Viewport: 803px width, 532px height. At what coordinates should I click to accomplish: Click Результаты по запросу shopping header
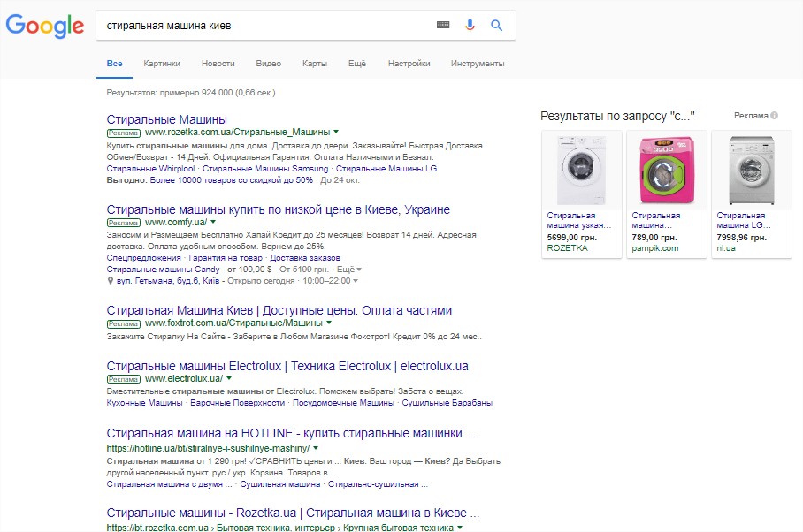617,116
